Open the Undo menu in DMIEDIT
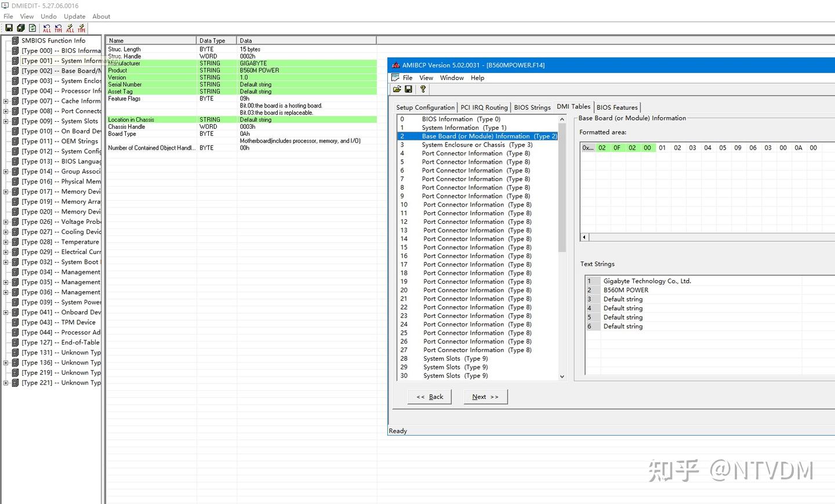This screenshot has height=504, width=835. (49, 16)
